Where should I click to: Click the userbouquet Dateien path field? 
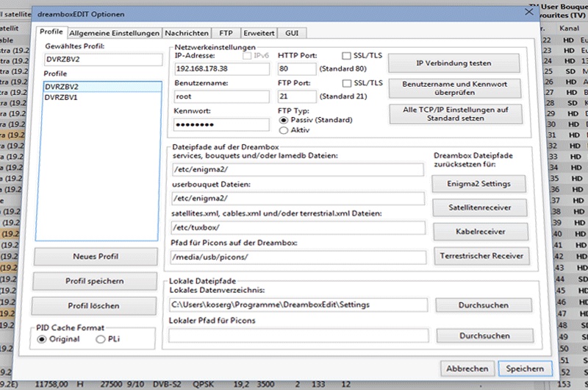298,198
